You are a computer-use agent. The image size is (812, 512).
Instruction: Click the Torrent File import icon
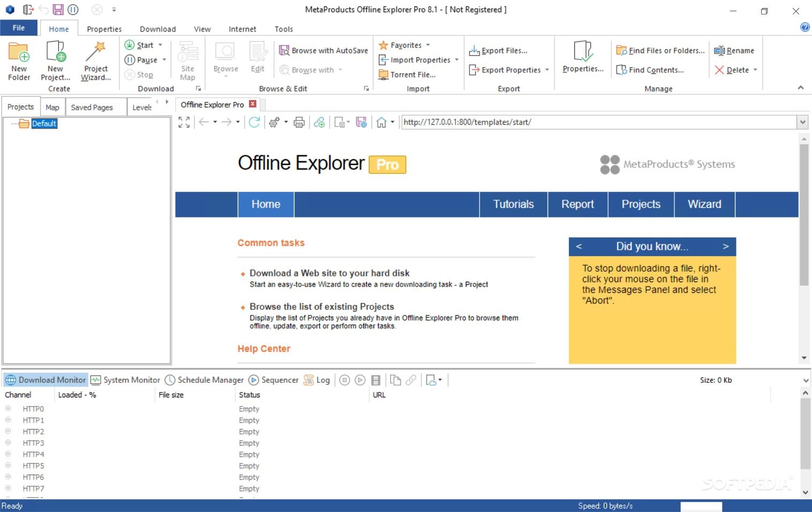click(383, 75)
